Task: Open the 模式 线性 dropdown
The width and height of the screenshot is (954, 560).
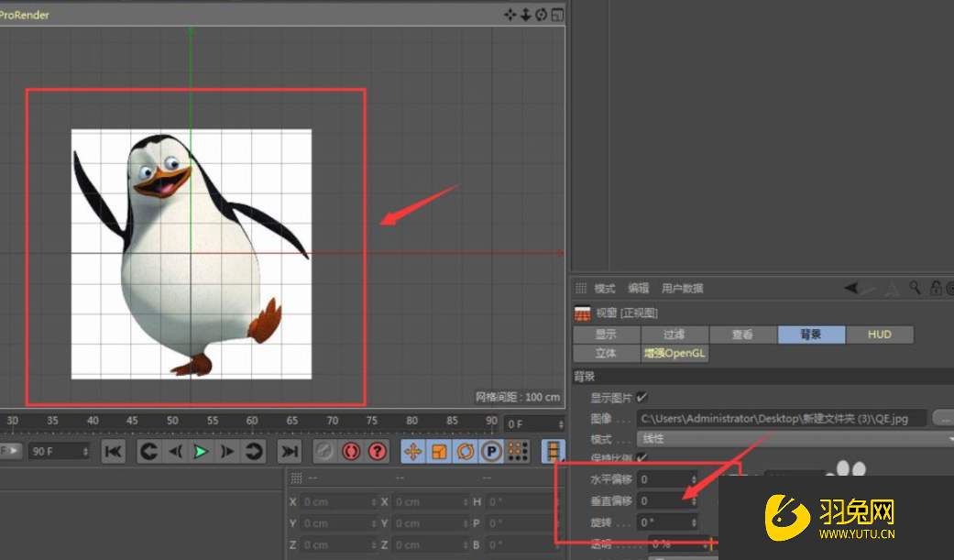Action: tap(795, 438)
